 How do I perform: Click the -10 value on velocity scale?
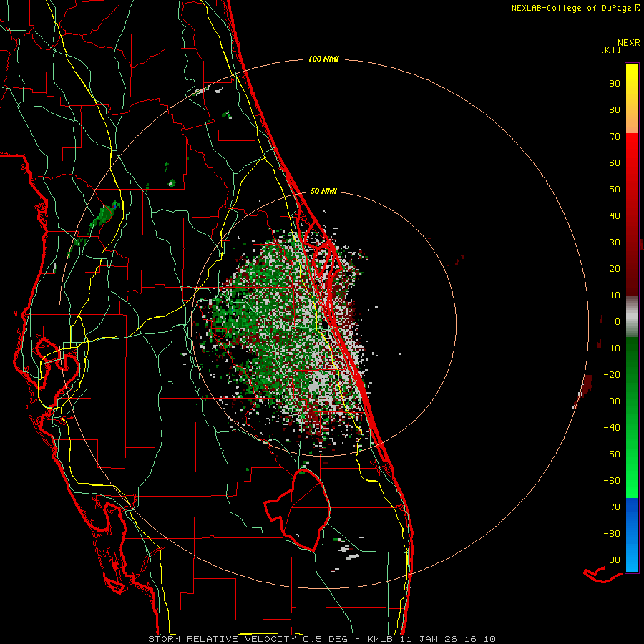coord(612,348)
